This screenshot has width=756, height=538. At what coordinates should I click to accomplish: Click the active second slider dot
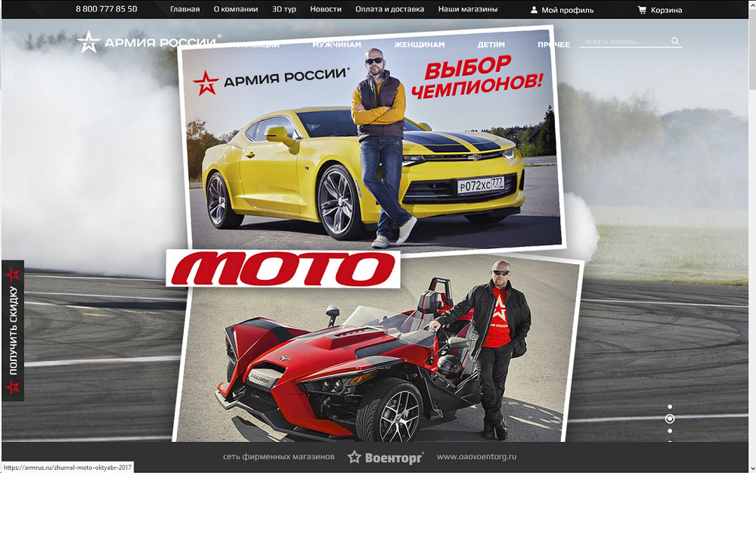(x=670, y=418)
